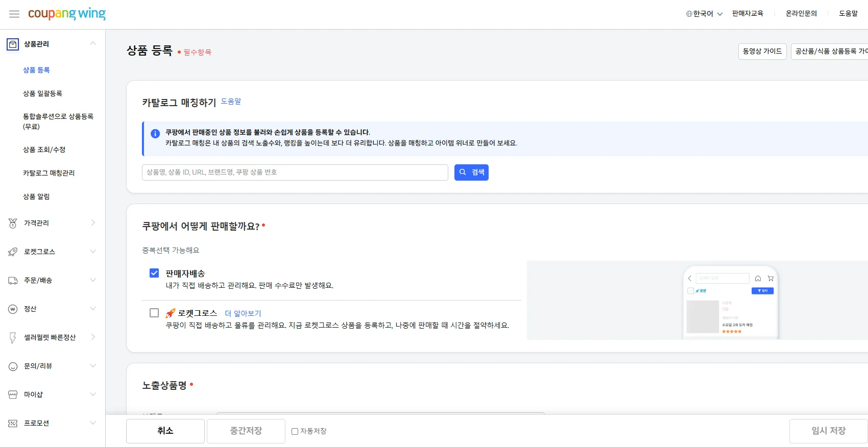868x447 pixels.
Task: Collapse the 상품관리 section chevron
Action: pyautogui.click(x=93, y=43)
